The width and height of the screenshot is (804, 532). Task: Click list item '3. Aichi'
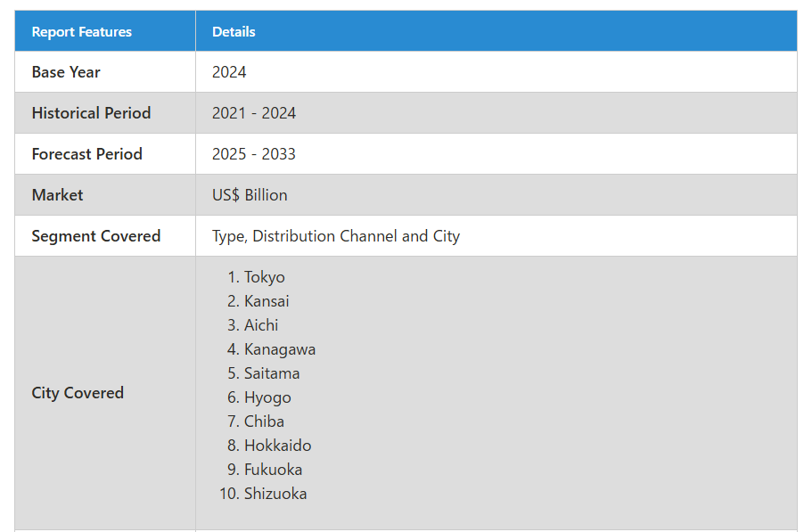point(252,325)
